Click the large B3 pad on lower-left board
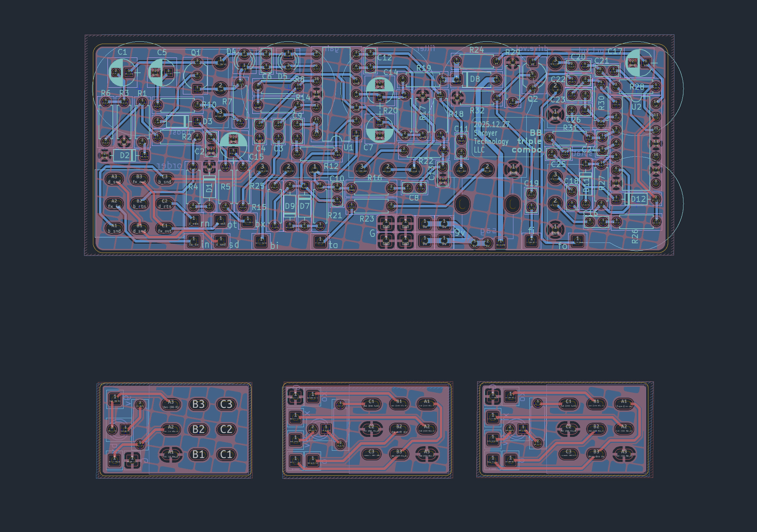The height and width of the screenshot is (532, 757). pyautogui.click(x=198, y=404)
